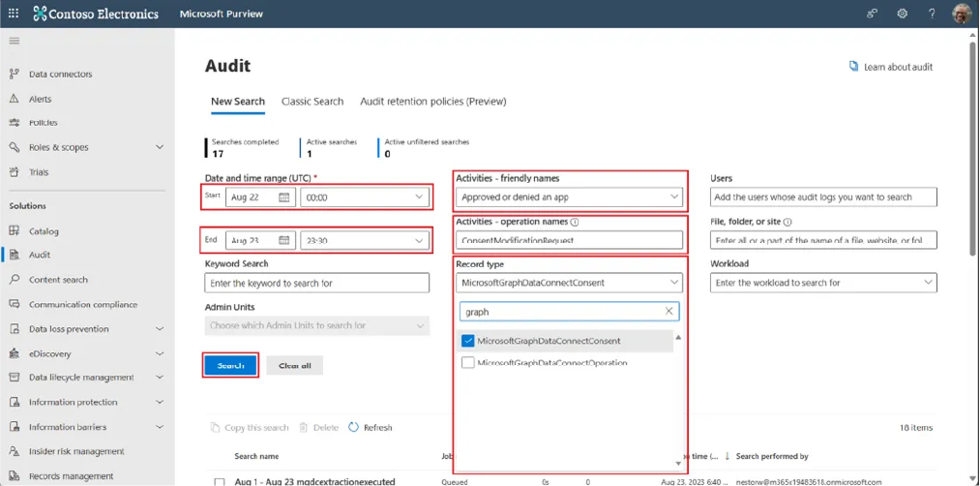Click the Records management icon
The height and width of the screenshot is (486, 980).
(15, 476)
